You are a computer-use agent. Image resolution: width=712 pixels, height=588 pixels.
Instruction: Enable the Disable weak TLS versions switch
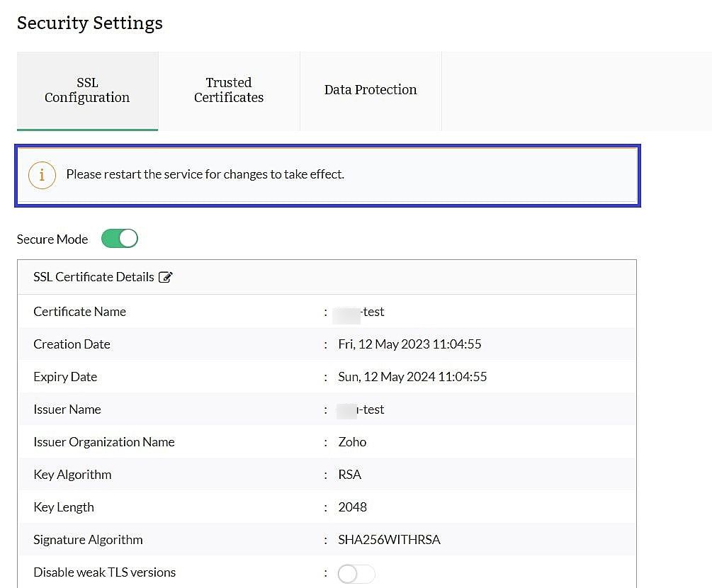[356, 574]
